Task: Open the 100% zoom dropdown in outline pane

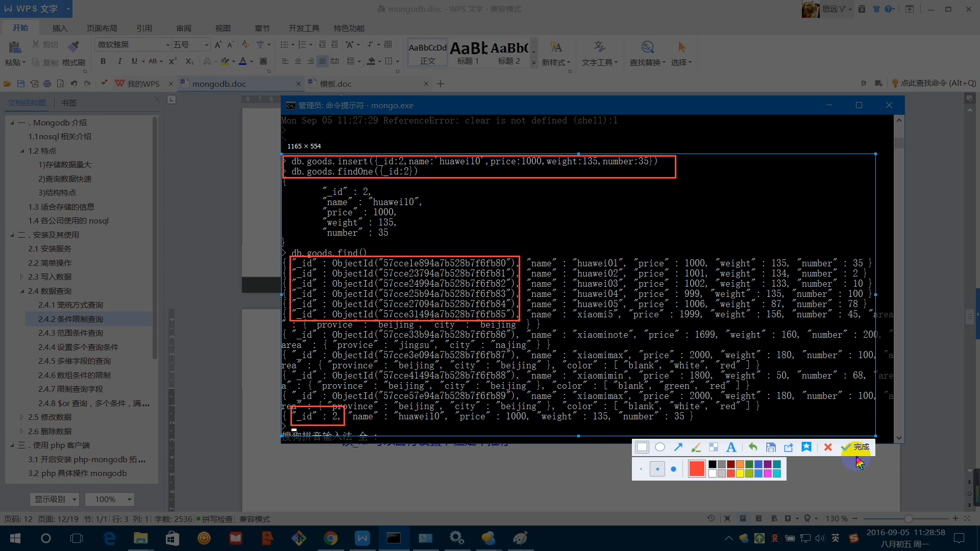Action: (109, 499)
